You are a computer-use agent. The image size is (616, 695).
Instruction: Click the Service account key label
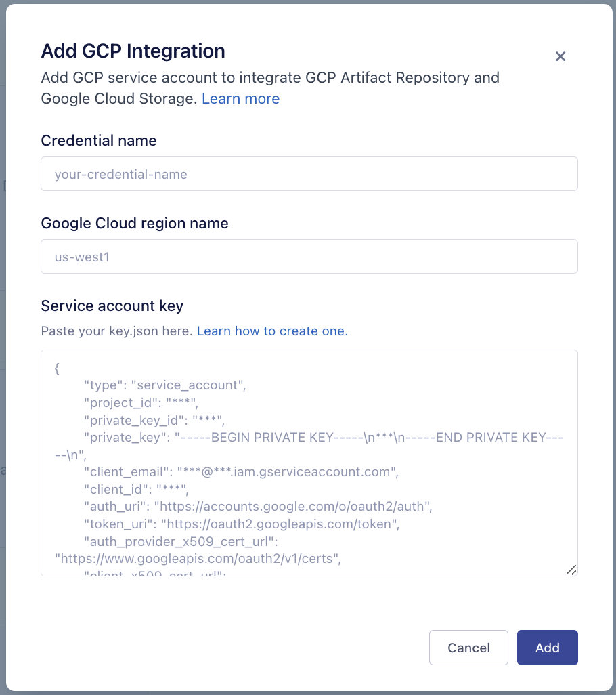[112, 306]
